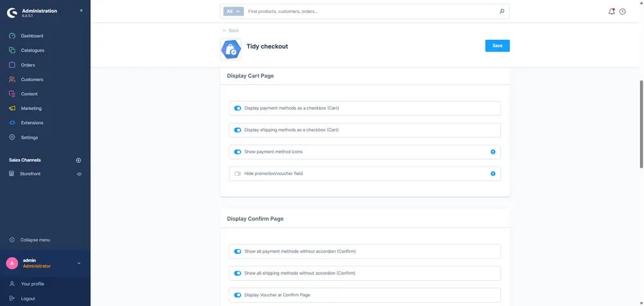
Task: Expand the admin user menu chevron
Action: coord(79,263)
